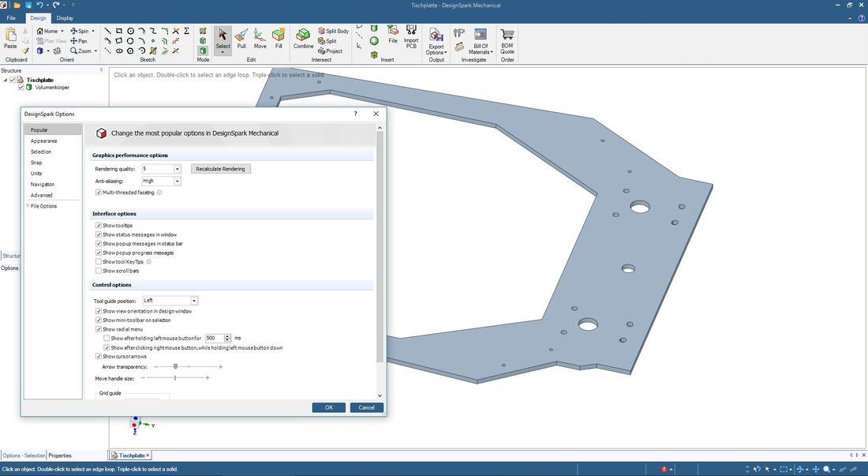Toggle Show cursor arrows checkbox
The image size is (868, 476).
click(99, 357)
